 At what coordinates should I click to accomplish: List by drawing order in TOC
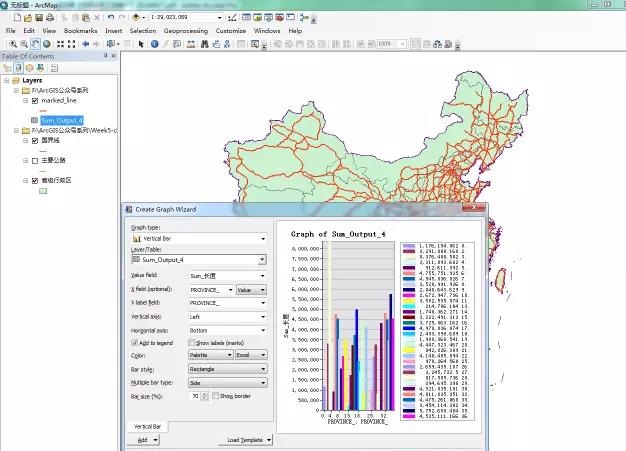pos(7,68)
